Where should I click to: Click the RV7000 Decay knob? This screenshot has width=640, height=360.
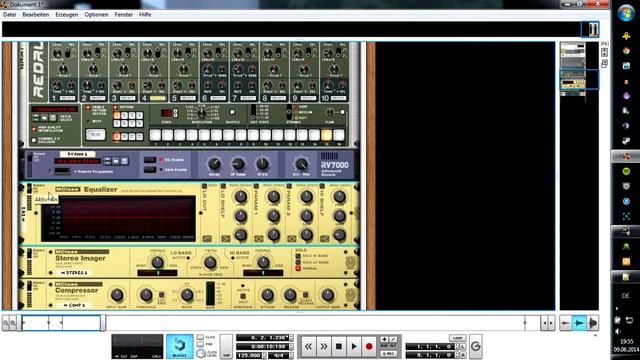[x=214, y=164]
